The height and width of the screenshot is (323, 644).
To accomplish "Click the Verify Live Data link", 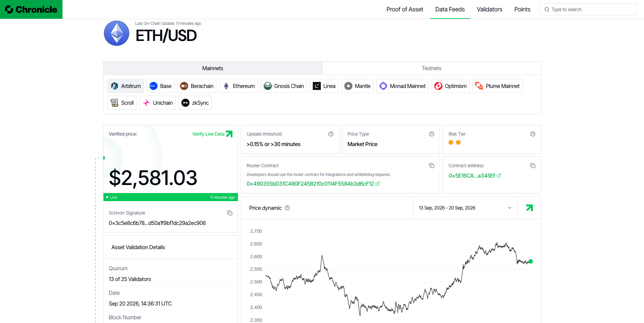I will (x=212, y=134).
